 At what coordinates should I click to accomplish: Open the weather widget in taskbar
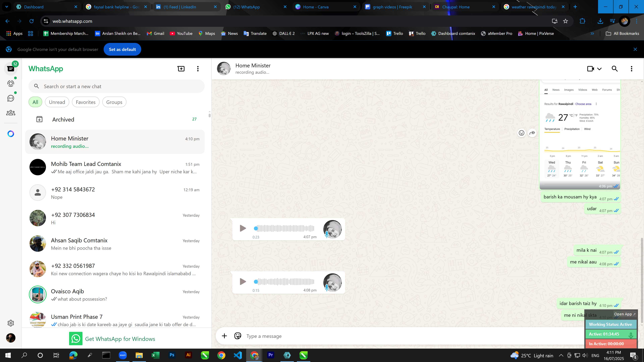(532, 355)
